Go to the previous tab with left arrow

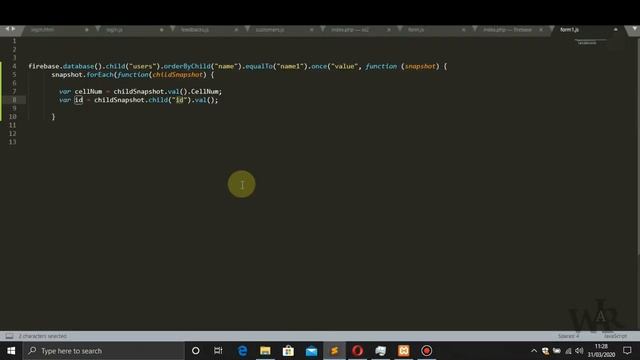pyautogui.click(x=7, y=29)
